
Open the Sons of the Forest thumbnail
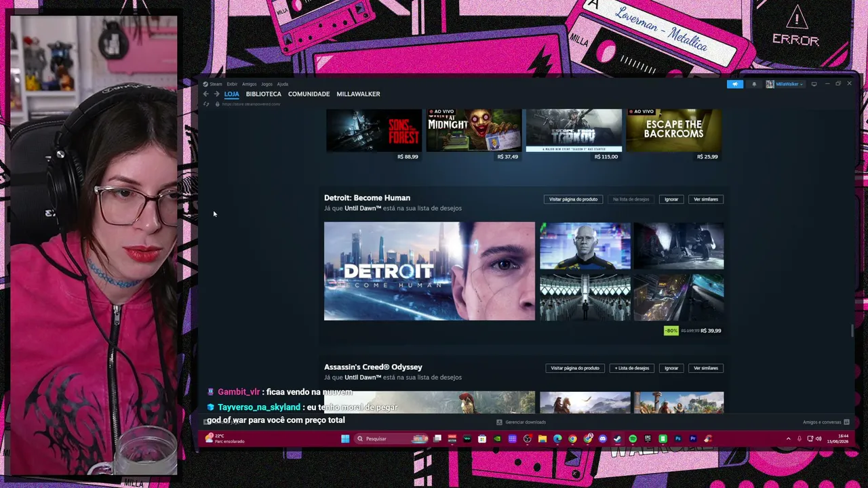[374, 130]
